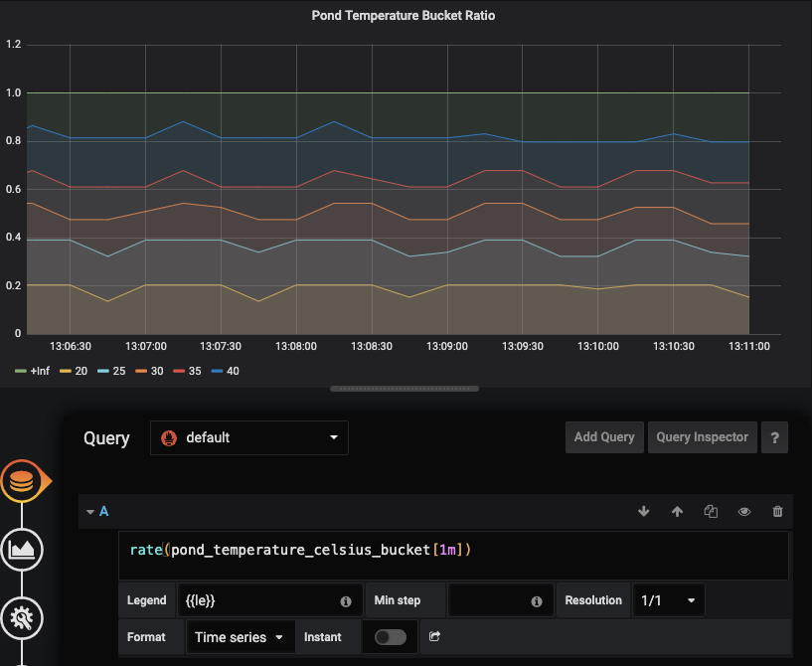Viewport: 812px width, 666px height.
Task: Delete query A with trash icon
Action: [777, 512]
